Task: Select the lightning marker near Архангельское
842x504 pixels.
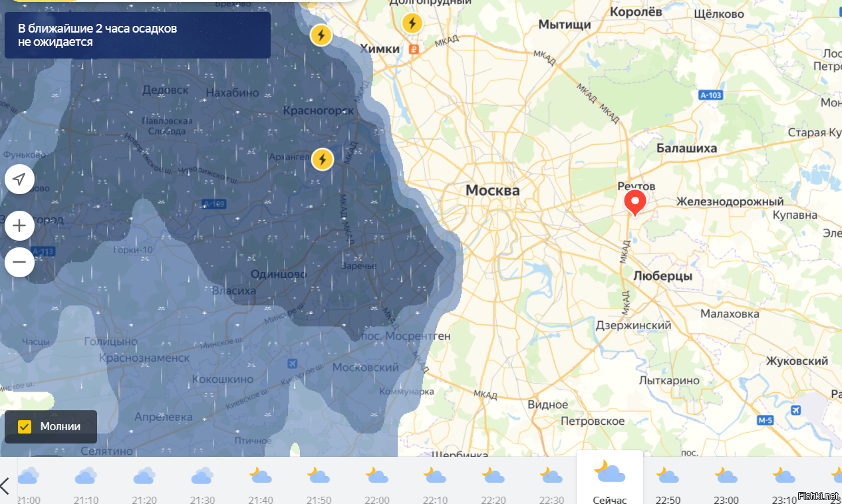Action: tap(323, 160)
